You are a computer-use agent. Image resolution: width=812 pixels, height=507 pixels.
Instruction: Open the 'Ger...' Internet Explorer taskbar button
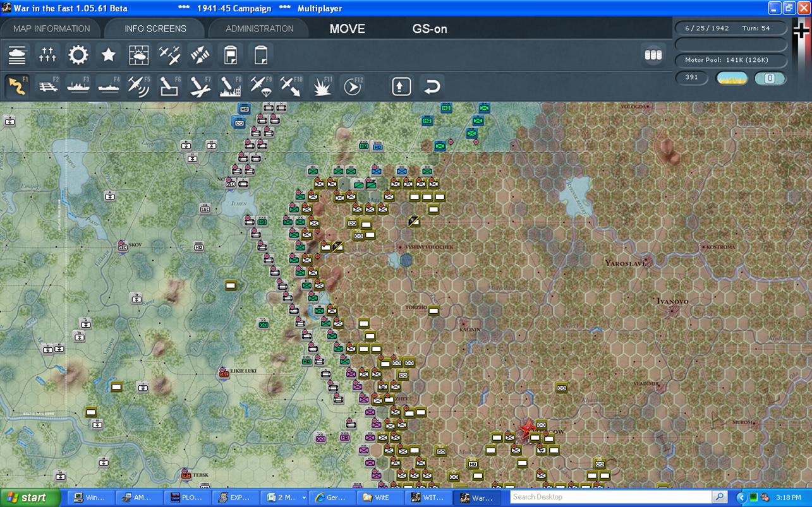click(331, 498)
